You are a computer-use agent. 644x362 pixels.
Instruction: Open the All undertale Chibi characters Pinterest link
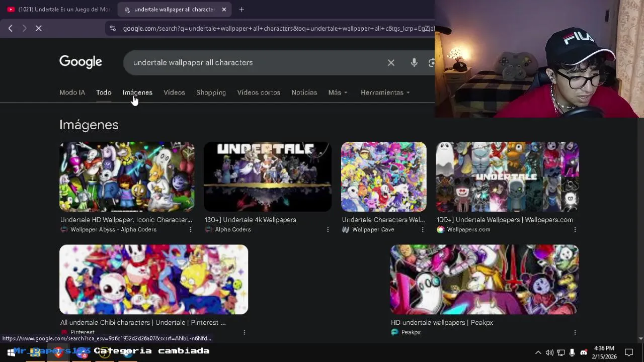click(x=143, y=323)
